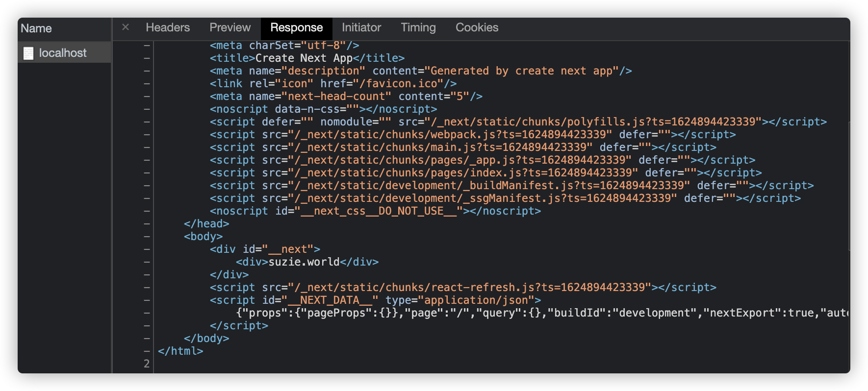Open the Headers tab
Viewport: 868px width, 391px height.
(x=168, y=27)
